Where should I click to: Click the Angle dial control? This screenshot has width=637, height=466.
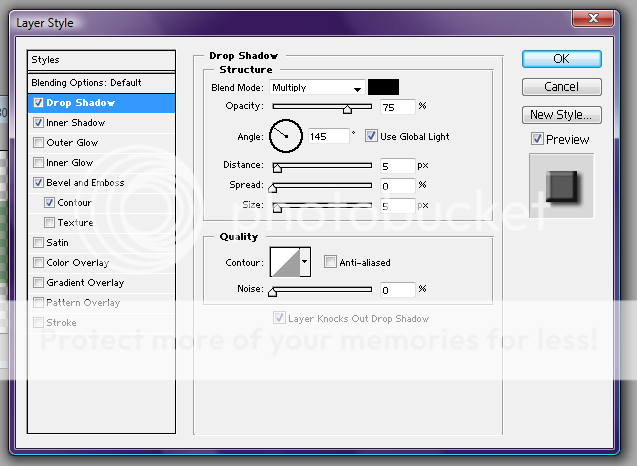pyautogui.click(x=286, y=136)
